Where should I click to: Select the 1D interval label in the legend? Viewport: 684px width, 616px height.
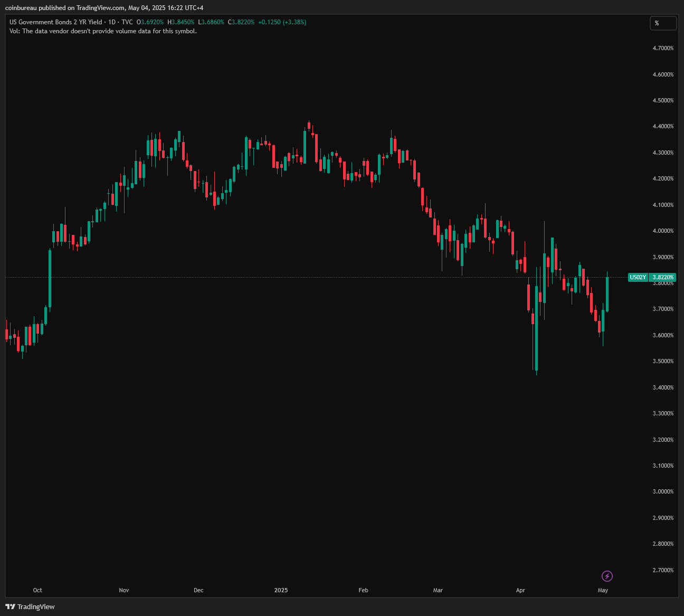(111, 22)
